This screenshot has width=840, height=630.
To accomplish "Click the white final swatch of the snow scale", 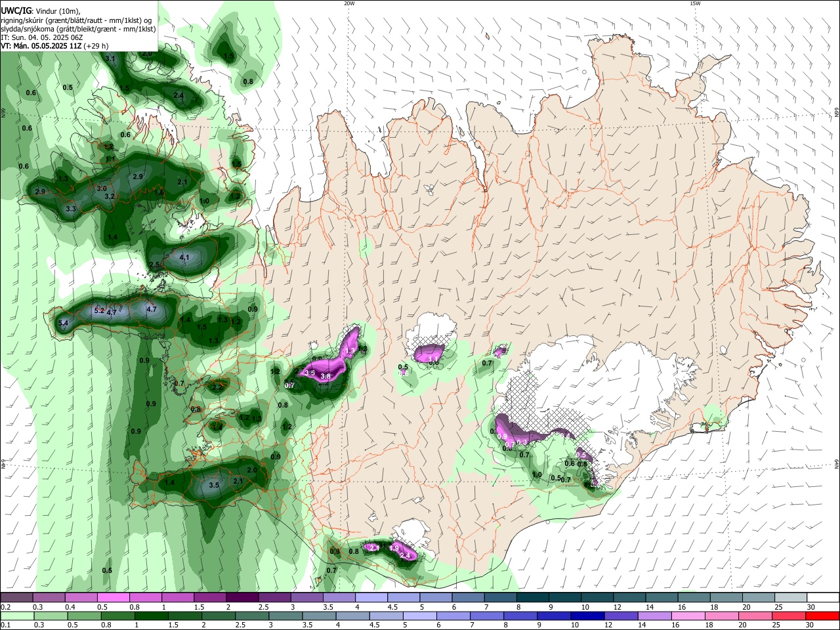I will (x=823, y=598).
